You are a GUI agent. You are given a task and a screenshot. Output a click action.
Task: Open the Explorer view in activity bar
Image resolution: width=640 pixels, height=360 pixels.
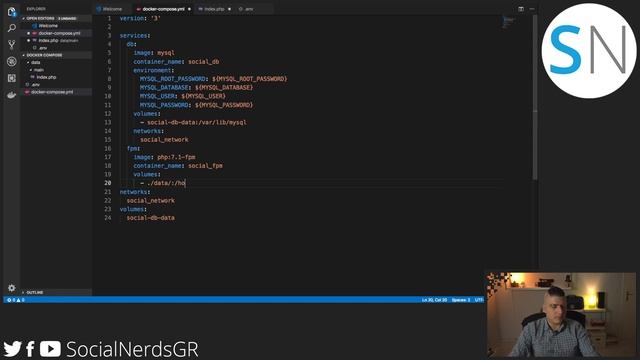[x=11, y=11]
